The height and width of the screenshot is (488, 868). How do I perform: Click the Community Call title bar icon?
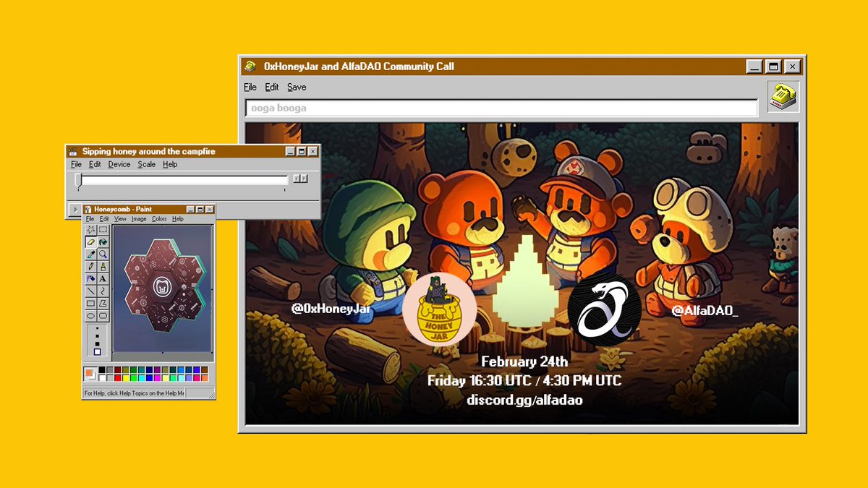click(x=250, y=67)
